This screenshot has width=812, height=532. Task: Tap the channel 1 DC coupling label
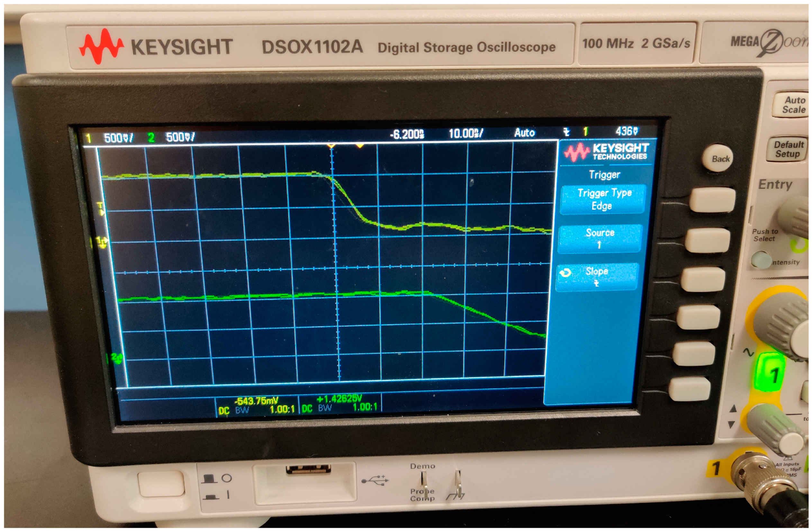point(223,411)
